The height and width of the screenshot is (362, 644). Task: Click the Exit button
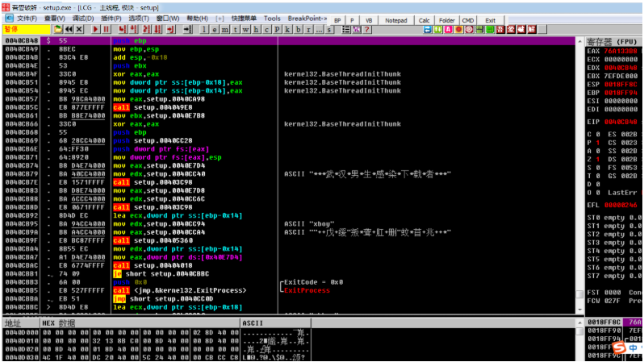pyautogui.click(x=491, y=20)
